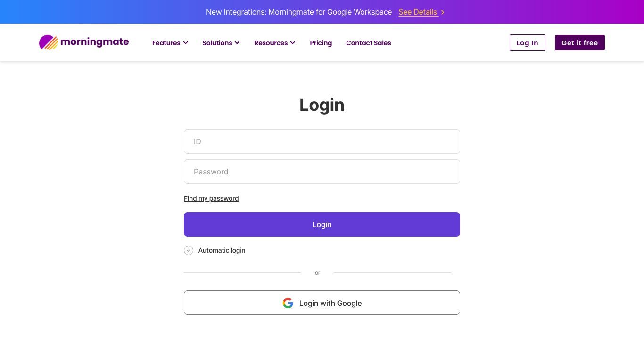Click the Log In header button
644x362 pixels.
(528, 43)
